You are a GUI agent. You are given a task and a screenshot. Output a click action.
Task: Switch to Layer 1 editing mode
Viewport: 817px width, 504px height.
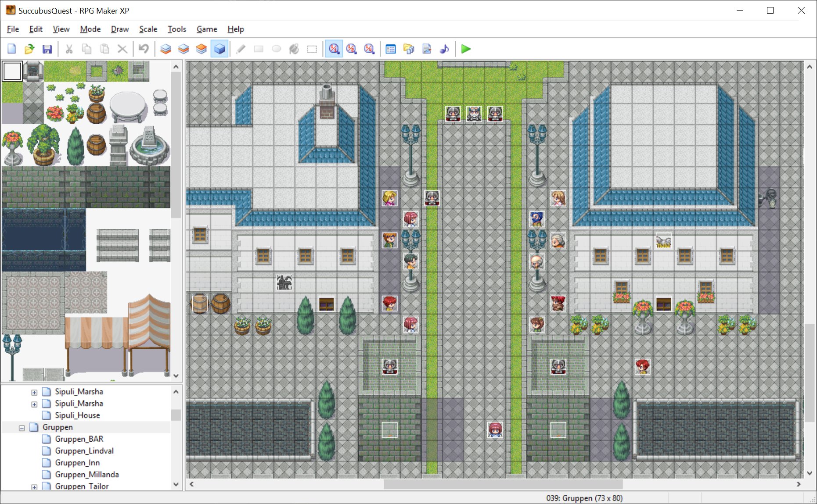166,49
